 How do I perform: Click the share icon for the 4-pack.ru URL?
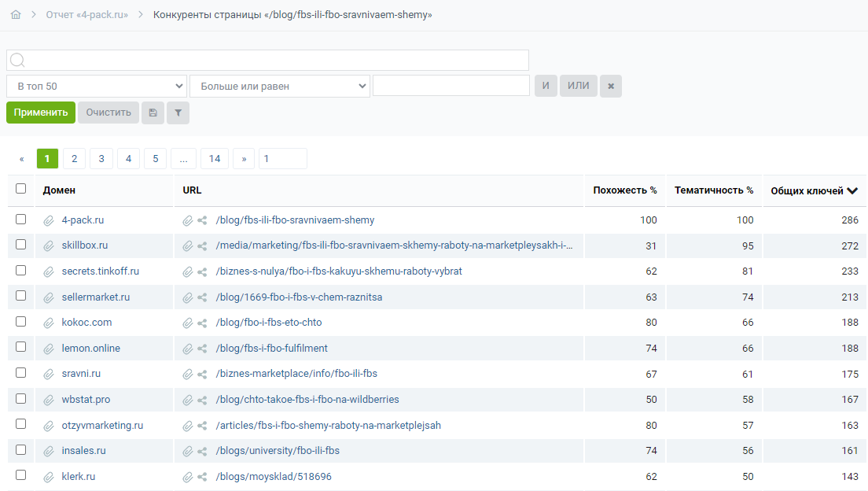coord(202,220)
